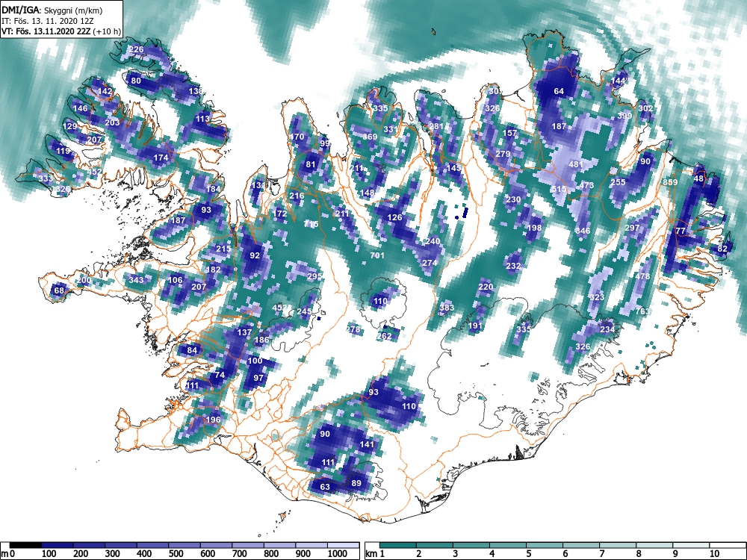The height and width of the screenshot is (560, 747).
Task: Click visibility value 515 on the map
Action: point(559,189)
